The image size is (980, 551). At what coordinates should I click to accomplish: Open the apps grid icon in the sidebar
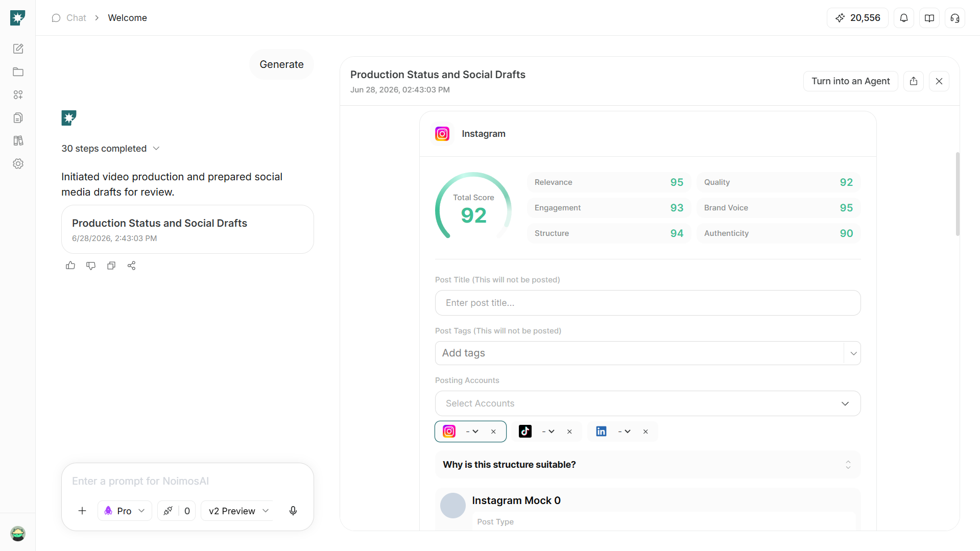click(18, 94)
